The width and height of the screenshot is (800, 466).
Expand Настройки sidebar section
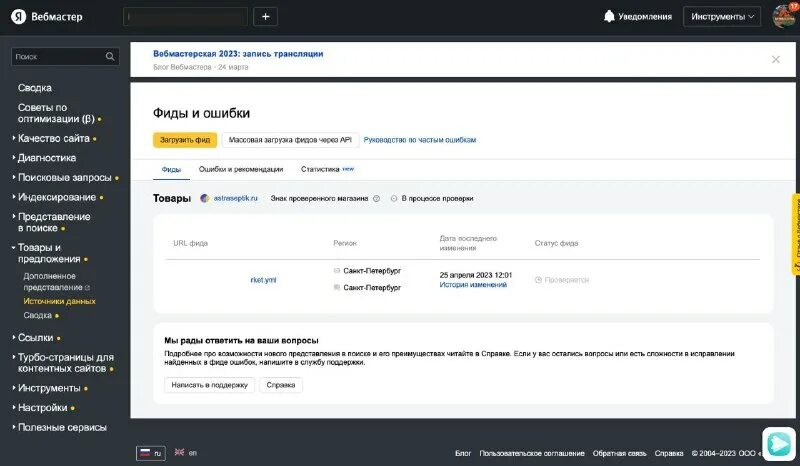[x=42, y=408]
